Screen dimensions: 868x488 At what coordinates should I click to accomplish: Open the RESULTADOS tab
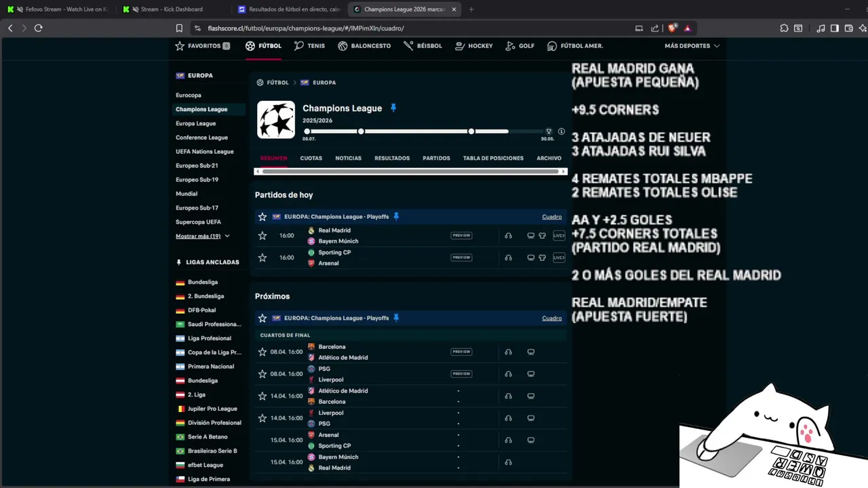coord(392,158)
